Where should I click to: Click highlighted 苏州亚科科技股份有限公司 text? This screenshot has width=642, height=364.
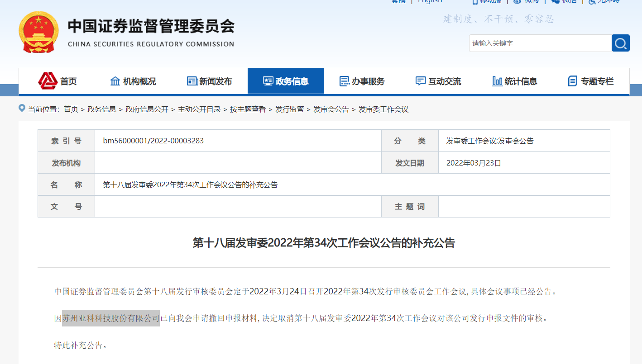111,318
